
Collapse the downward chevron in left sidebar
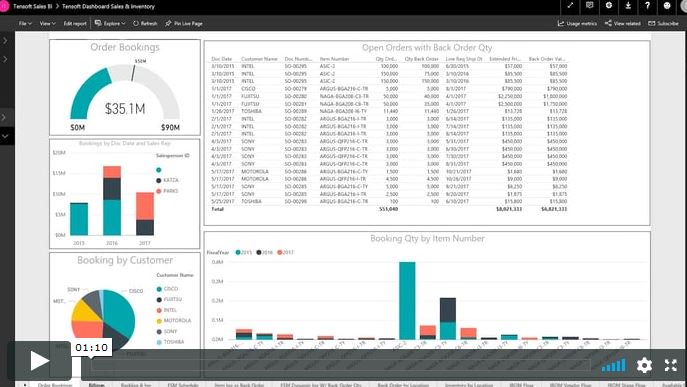[x=5, y=136]
